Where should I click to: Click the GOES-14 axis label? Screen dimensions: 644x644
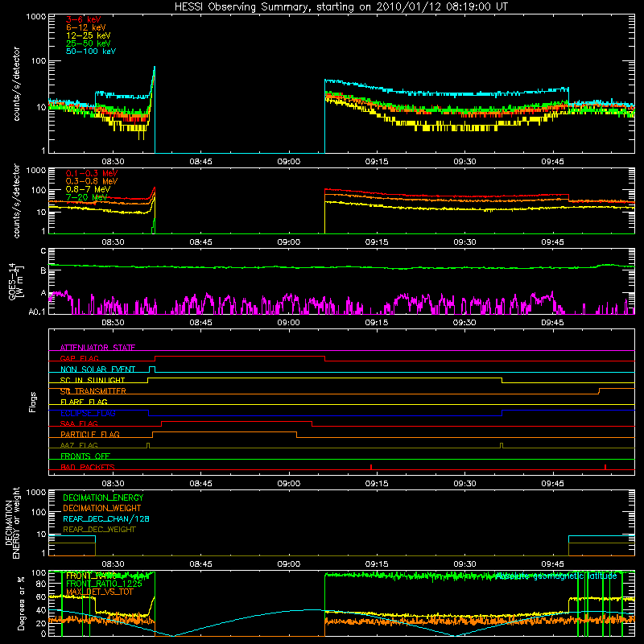(x=16, y=281)
